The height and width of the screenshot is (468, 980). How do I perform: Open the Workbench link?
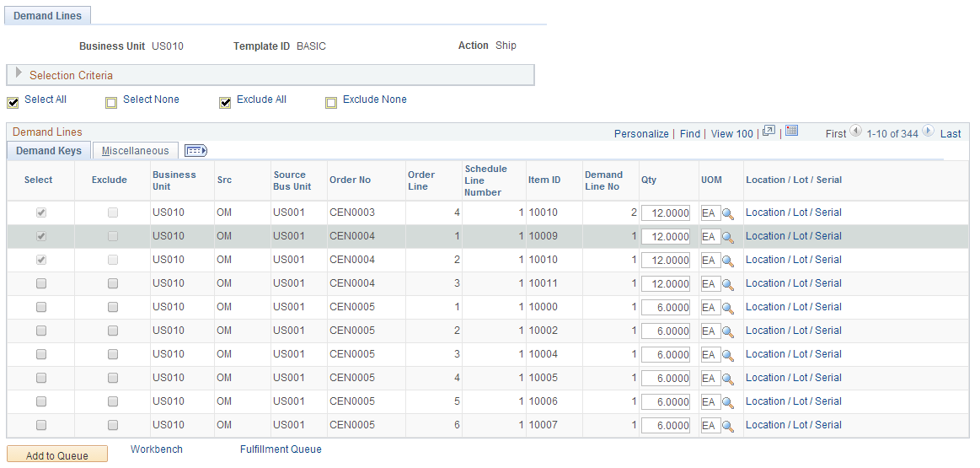click(157, 449)
